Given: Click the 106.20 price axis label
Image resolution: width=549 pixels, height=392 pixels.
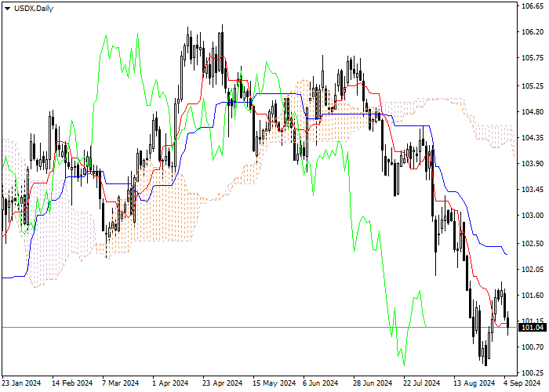Looking at the screenshot, I should coord(533,32).
